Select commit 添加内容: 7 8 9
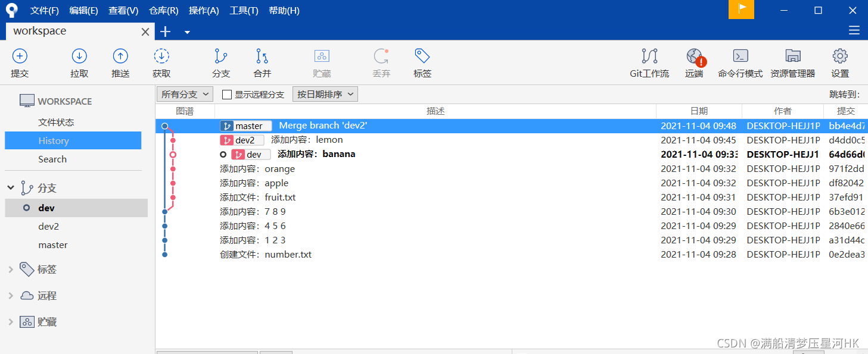This screenshot has height=354, width=868. pyautogui.click(x=511, y=212)
